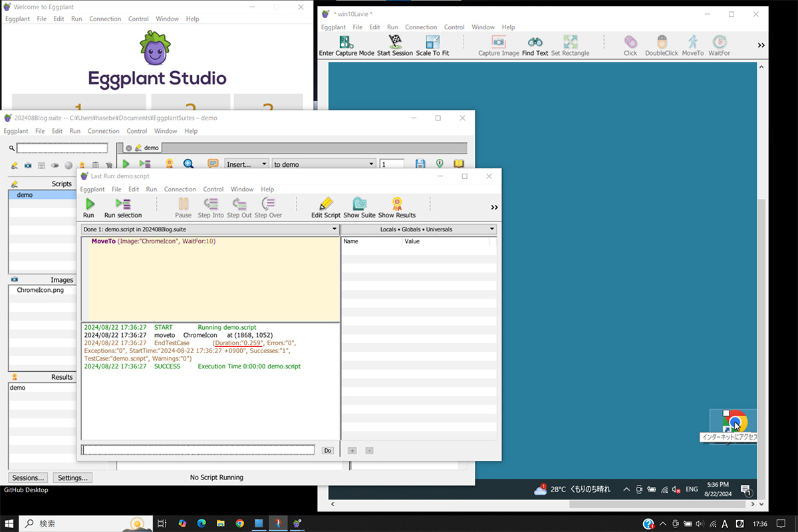Screen dimensions: 798x532
Task: Click the Find Text binoculars icon
Action: (535, 42)
